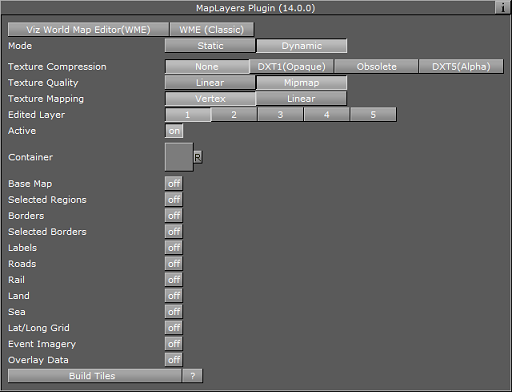Turn on Selected Regions
512x392 pixels.
tap(174, 200)
